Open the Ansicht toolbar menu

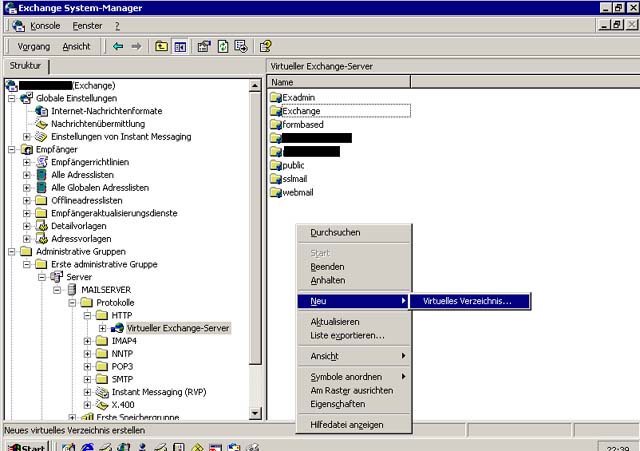pyautogui.click(x=76, y=47)
